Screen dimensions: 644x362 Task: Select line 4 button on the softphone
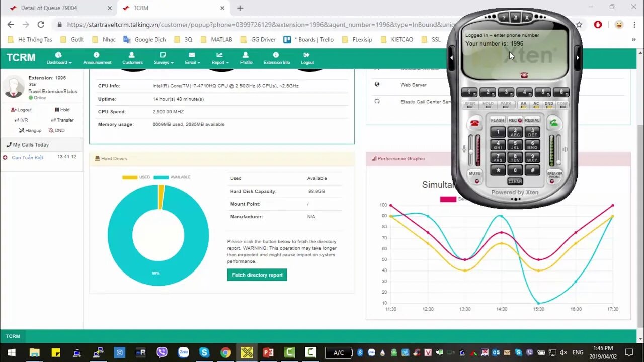tap(524, 93)
